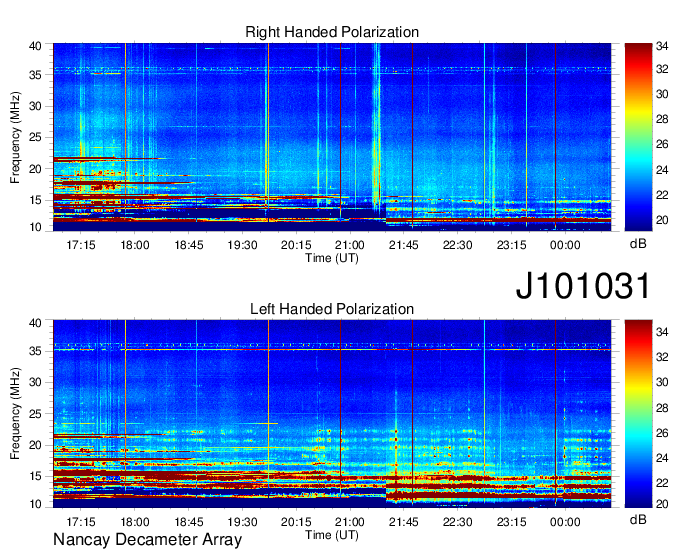Select the 15 MHz frequency tick on the left-handed plot
This screenshot has width=680, height=552.
(x=35, y=476)
